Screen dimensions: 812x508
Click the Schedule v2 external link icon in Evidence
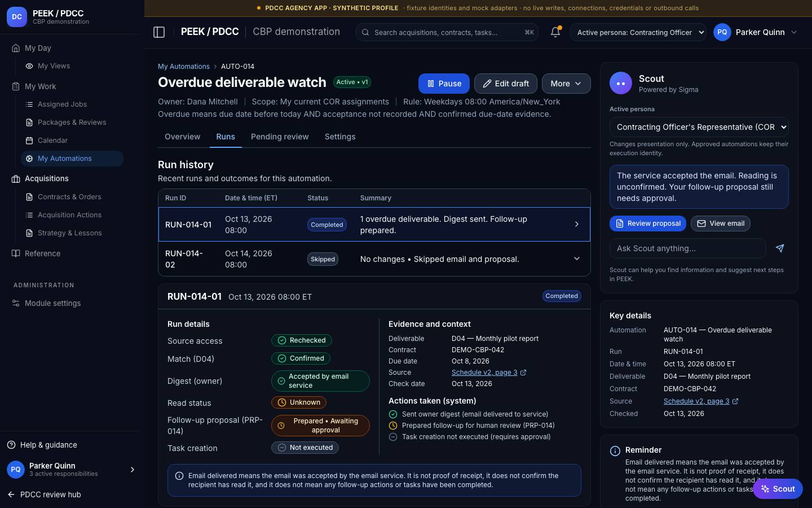[523, 373]
